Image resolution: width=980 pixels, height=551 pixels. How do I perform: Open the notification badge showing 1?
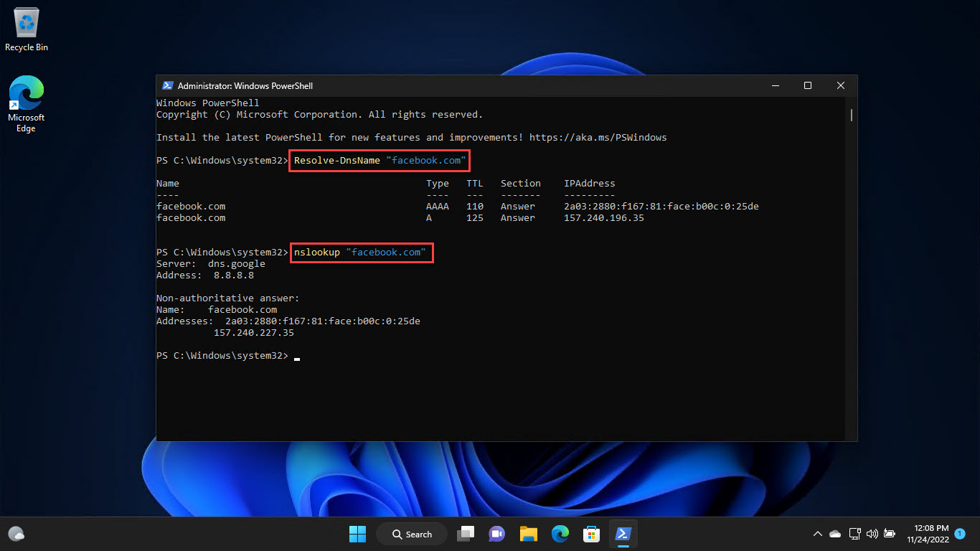960,534
